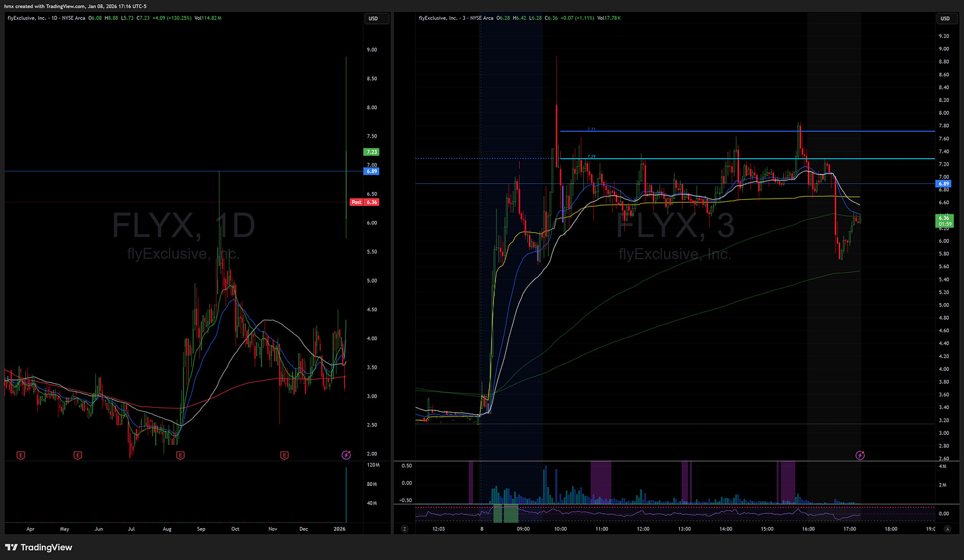Click the Sep label on daily time axis
Viewport: 964px width, 560px height.
pos(201,529)
